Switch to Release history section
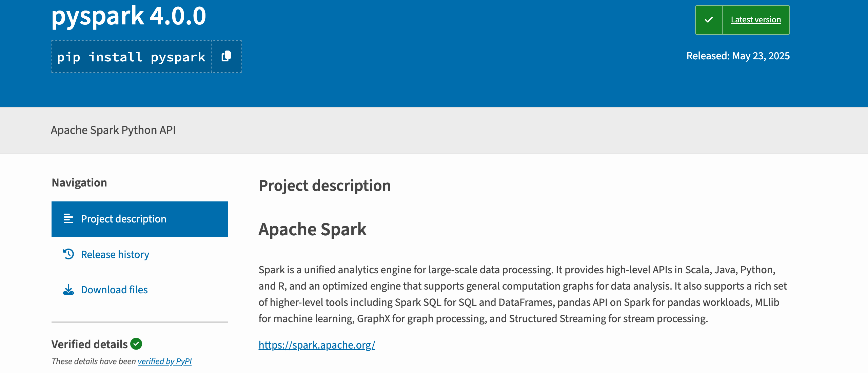The image size is (868, 373). pos(115,254)
